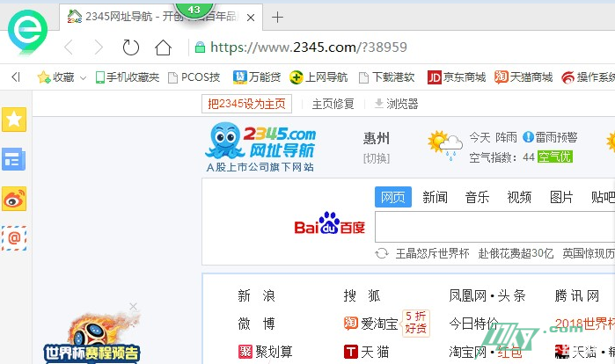
Task: Open the 上网导航 bookmark
Action: pyautogui.click(x=318, y=77)
